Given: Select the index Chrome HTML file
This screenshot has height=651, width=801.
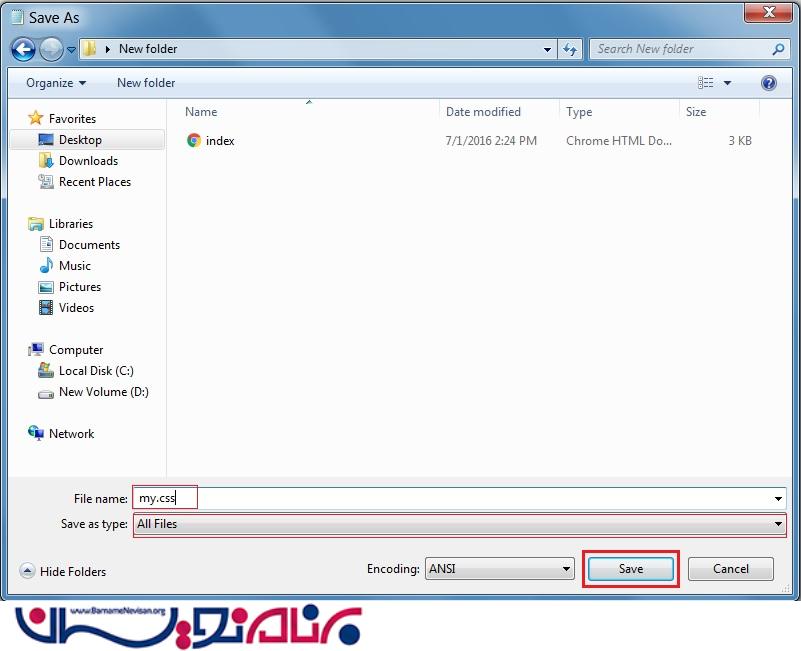Looking at the screenshot, I should (x=219, y=141).
